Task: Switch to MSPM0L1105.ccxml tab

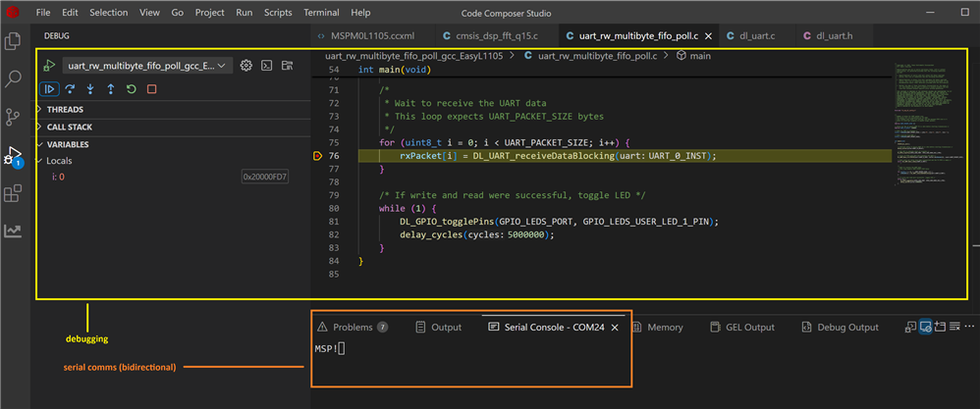Action: pyautogui.click(x=371, y=35)
